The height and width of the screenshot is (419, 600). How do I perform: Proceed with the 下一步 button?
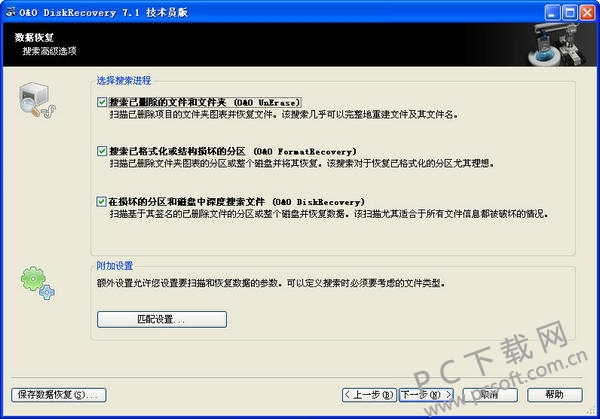[x=426, y=395]
